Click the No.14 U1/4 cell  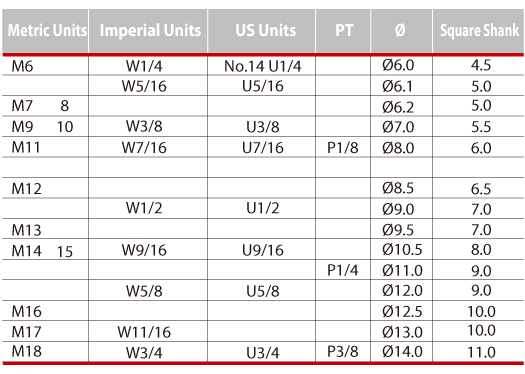tap(262, 66)
